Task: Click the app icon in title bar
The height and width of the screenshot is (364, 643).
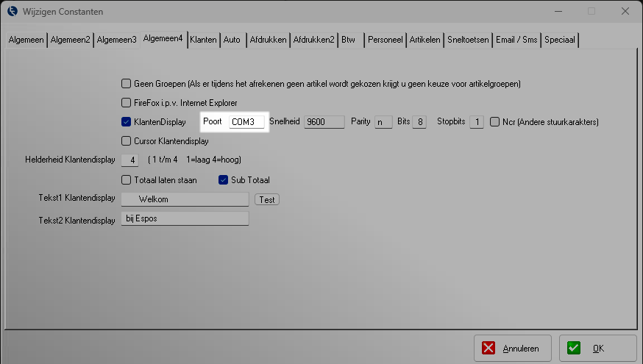Action: (13, 12)
